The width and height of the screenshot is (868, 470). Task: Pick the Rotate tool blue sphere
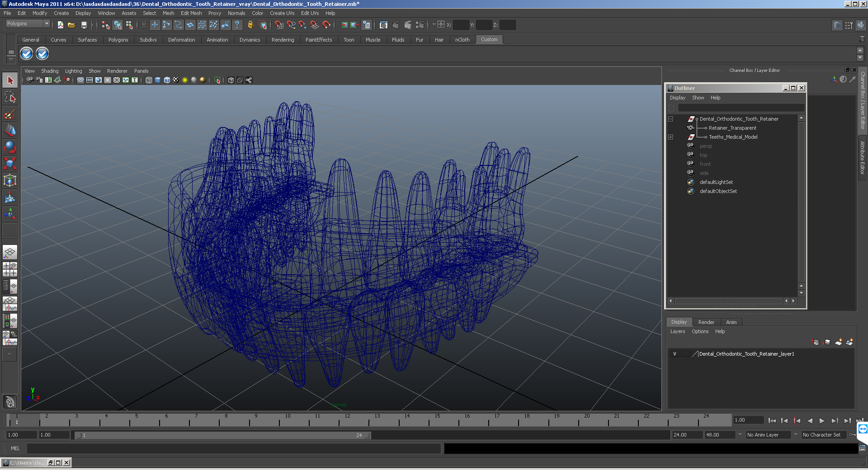click(10, 146)
